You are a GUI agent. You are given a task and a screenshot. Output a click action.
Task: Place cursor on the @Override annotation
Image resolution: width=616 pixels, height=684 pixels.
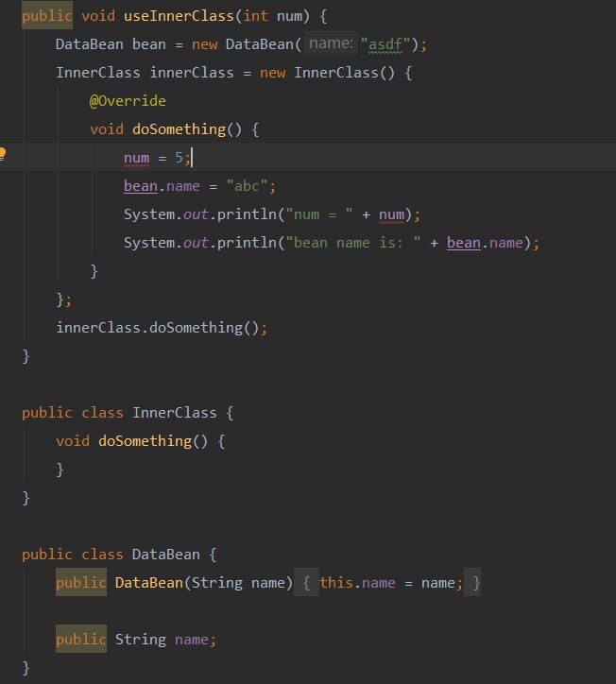(128, 101)
